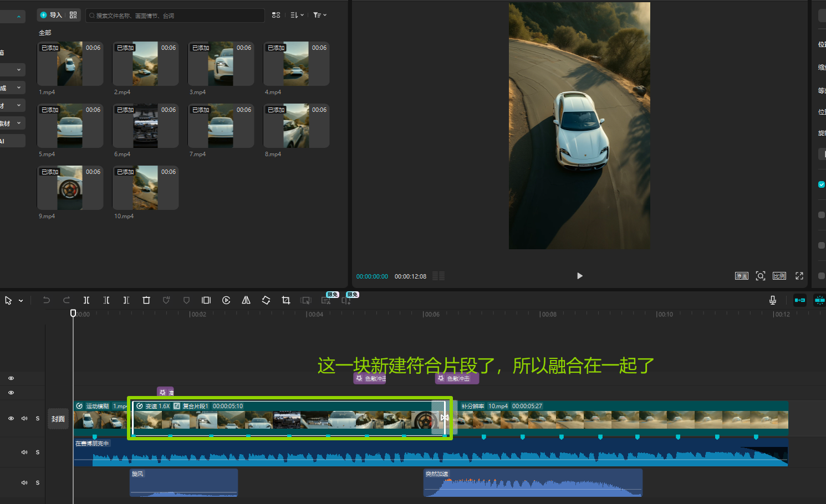Click the 封面 cover button on track
Screen dimensions: 826x504
point(58,419)
